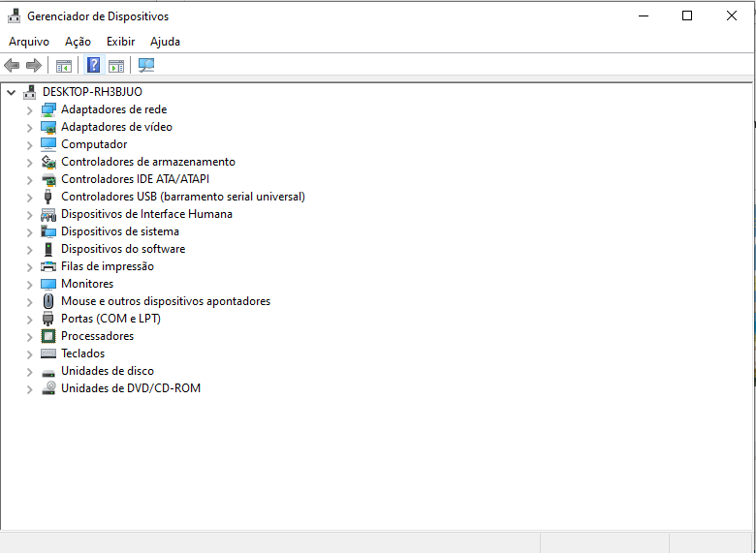Screen dimensions: 756x553
Task: Expand Dispositivos do software chevron
Action: pyautogui.click(x=29, y=250)
